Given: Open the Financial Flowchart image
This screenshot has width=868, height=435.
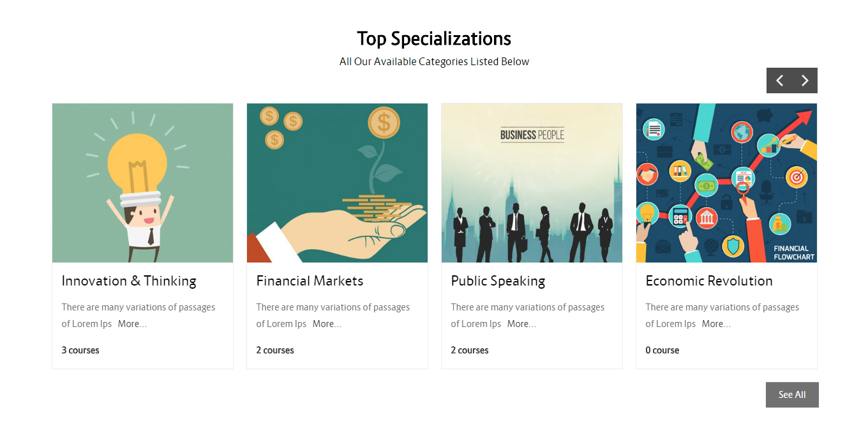Looking at the screenshot, I should [726, 183].
